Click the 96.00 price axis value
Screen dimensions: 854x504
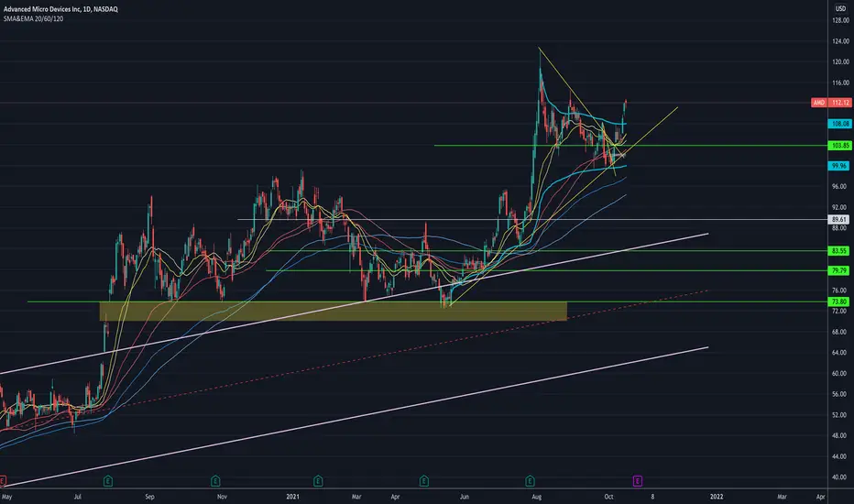pos(840,186)
